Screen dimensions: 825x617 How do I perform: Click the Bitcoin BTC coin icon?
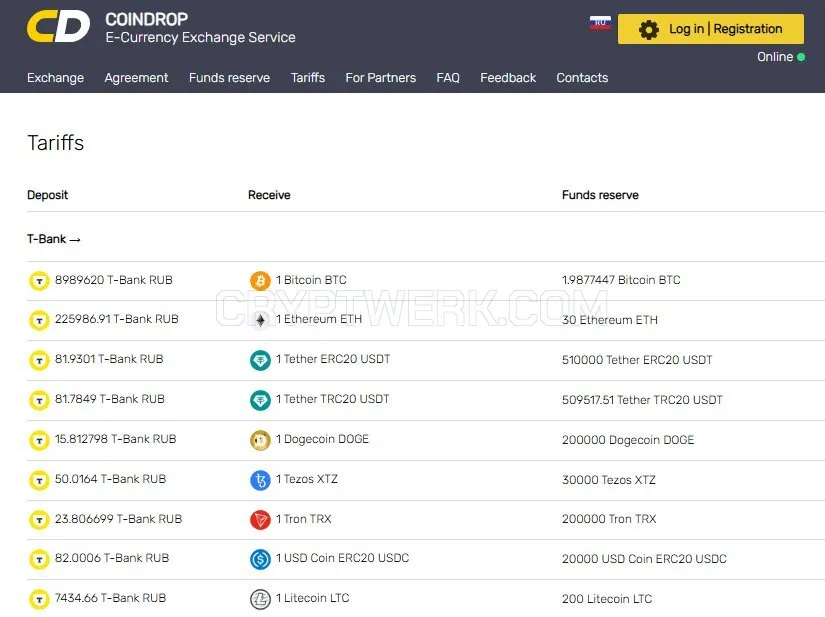[x=260, y=280]
